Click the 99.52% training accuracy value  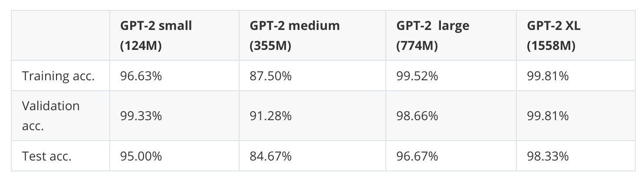coord(417,76)
